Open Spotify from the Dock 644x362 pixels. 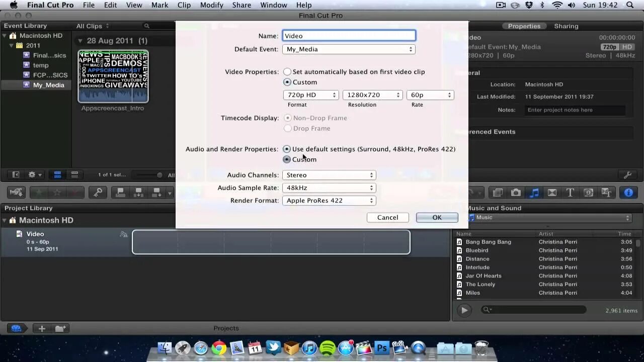328,348
